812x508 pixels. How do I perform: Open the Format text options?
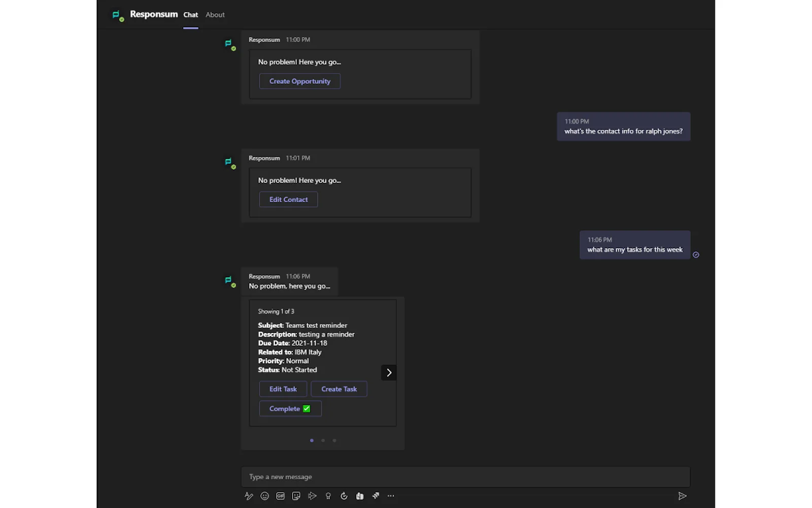pos(249,496)
